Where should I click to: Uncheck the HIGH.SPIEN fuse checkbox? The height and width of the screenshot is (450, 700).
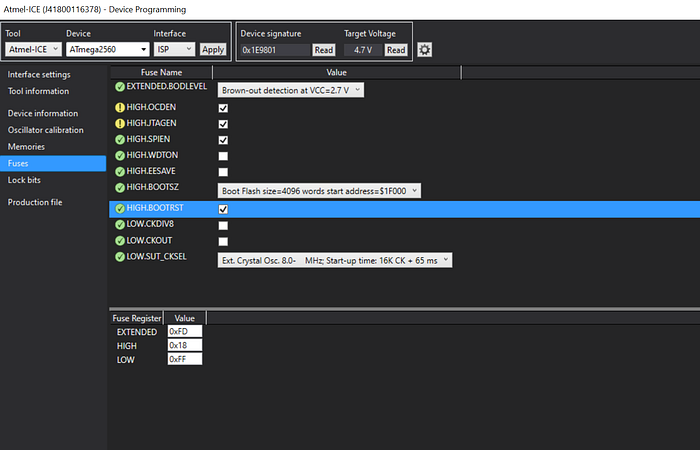click(223, 140)
